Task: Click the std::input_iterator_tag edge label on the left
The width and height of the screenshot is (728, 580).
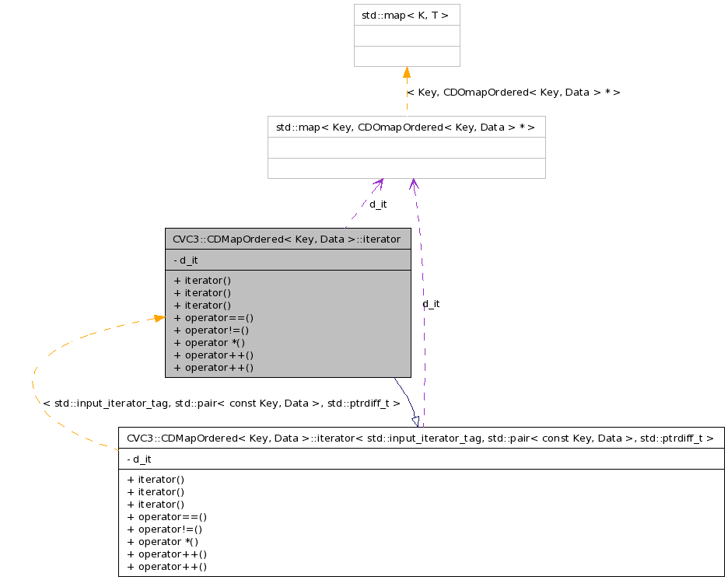Action: (222, 404)
